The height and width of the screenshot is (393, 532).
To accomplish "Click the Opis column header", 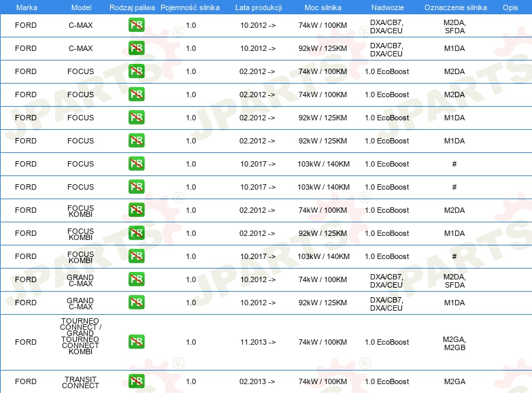I will point(510,7).
